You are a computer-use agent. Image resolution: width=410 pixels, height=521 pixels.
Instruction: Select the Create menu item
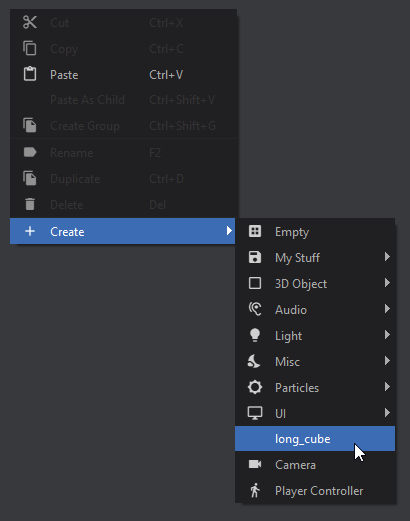click(123, 231)
